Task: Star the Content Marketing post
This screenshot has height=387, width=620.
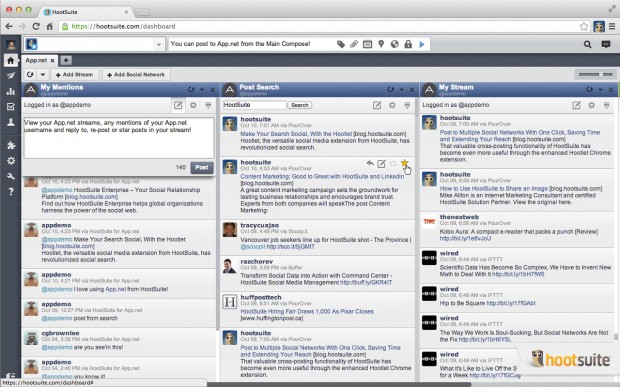Action: point(404,163)
